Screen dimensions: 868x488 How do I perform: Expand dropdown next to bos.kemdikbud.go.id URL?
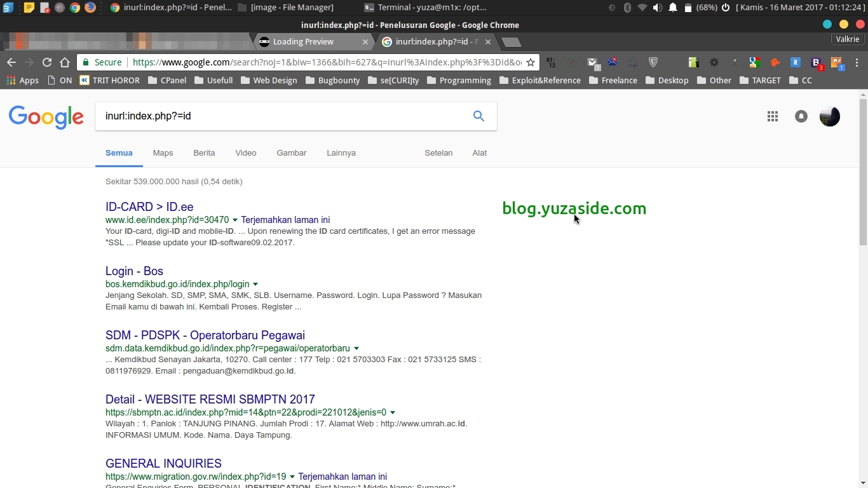[x=255, y=284]
